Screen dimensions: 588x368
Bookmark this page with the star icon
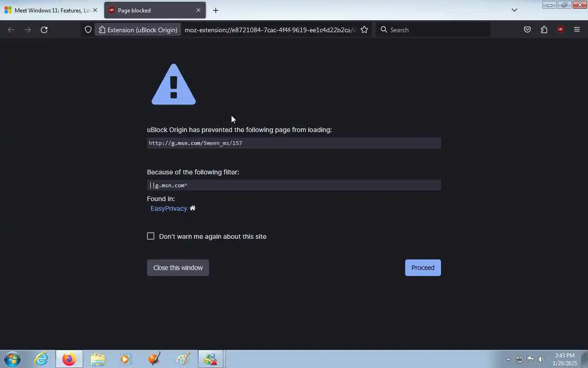tap(364, 30)
